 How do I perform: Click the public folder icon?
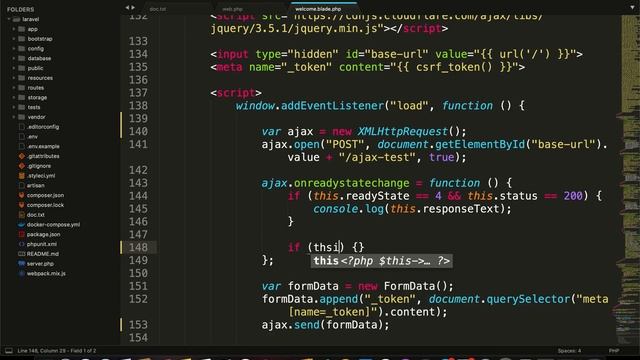coord(22,68)
